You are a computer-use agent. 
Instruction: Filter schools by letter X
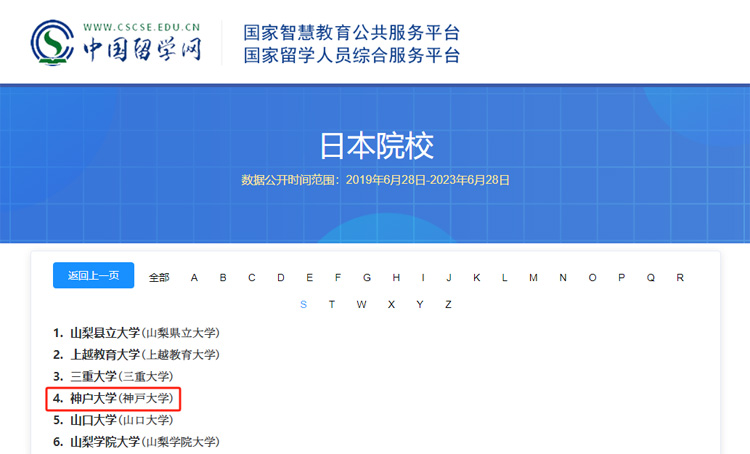click(391, 304)
